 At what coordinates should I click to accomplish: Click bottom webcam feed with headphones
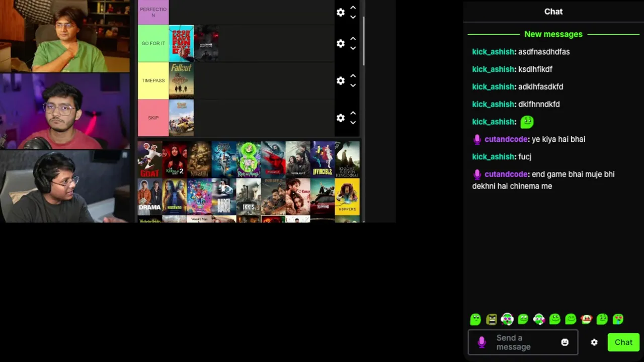pyautogui.click(x=65, y=186)
